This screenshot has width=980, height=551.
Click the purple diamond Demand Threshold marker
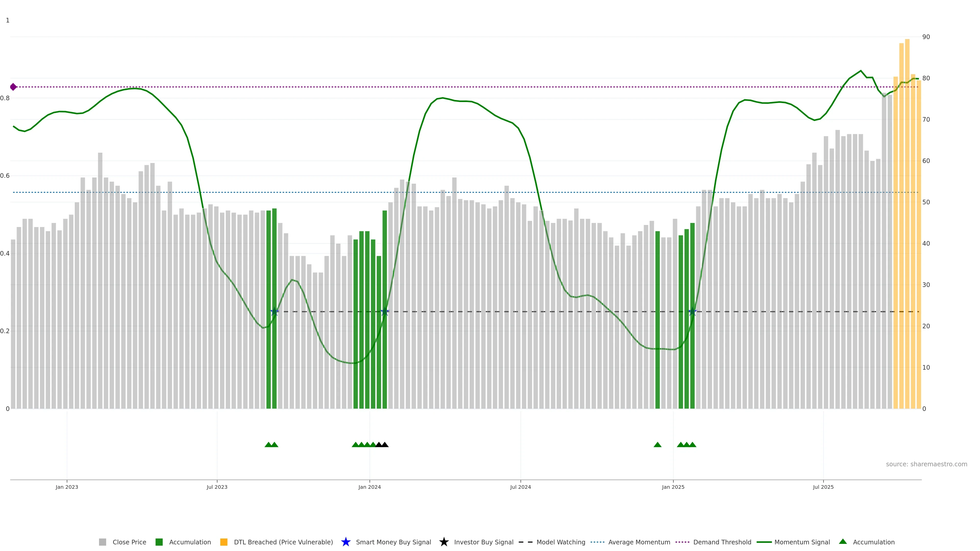tap(13, 87)
